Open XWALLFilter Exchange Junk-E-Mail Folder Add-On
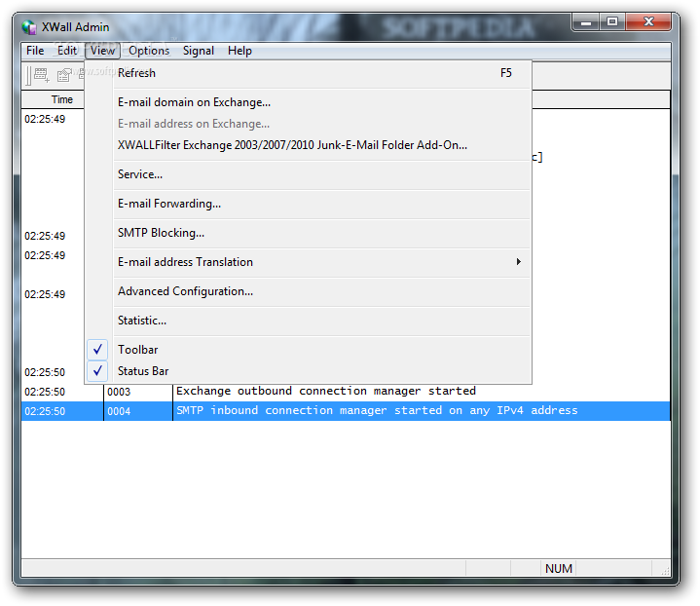Image resolution: width=700 pixels, height=606 pixels. click(x=309, y=145)
